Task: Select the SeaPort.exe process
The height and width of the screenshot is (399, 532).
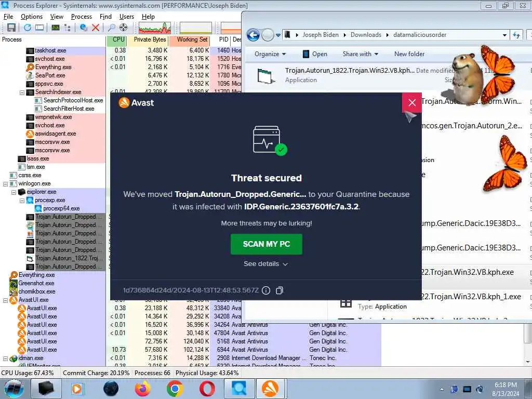Action: pyautogui.click(x=50, y=75)
